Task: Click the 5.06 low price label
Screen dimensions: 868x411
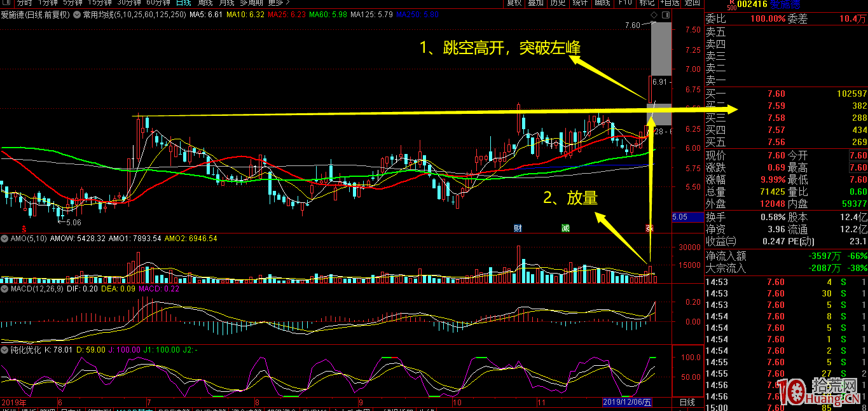Action: pos(72,223)
